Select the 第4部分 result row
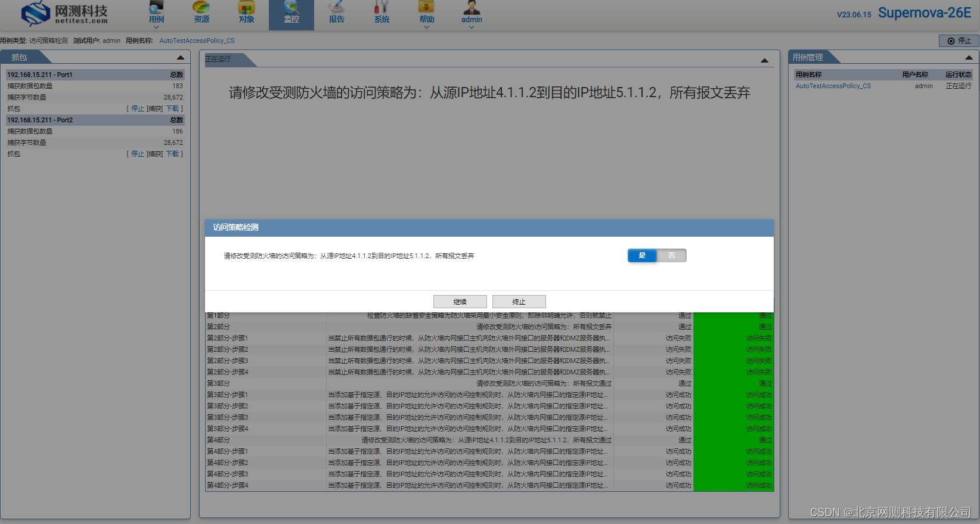 [489, 440]
